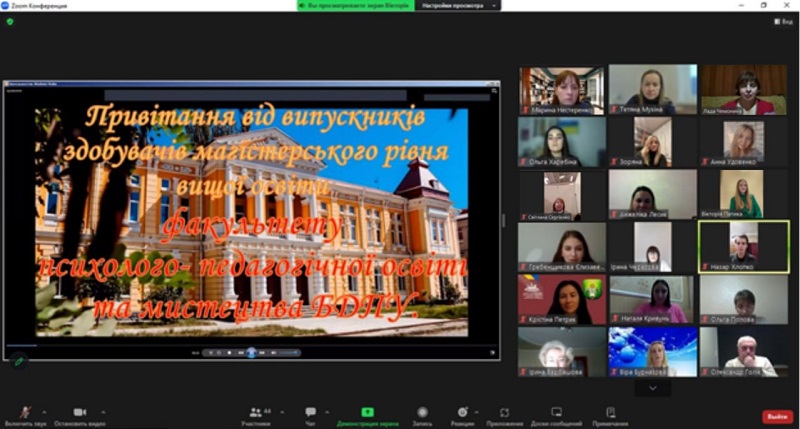Select Олександр Голік video tile
The width and height of the screenshot is (800, 429).
(743, 352)
